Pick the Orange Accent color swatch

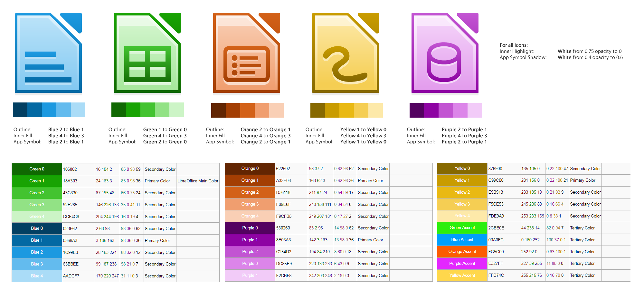(462, 252)
